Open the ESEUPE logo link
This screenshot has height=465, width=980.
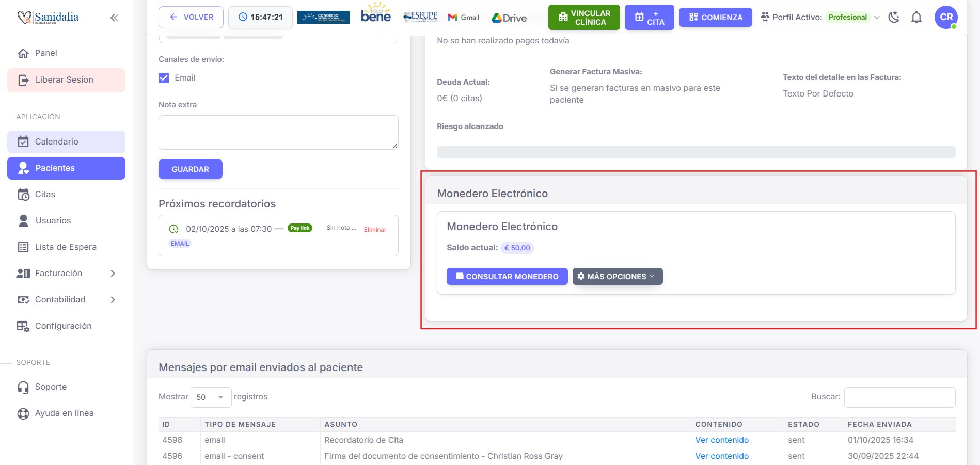(x=420, y=17)
